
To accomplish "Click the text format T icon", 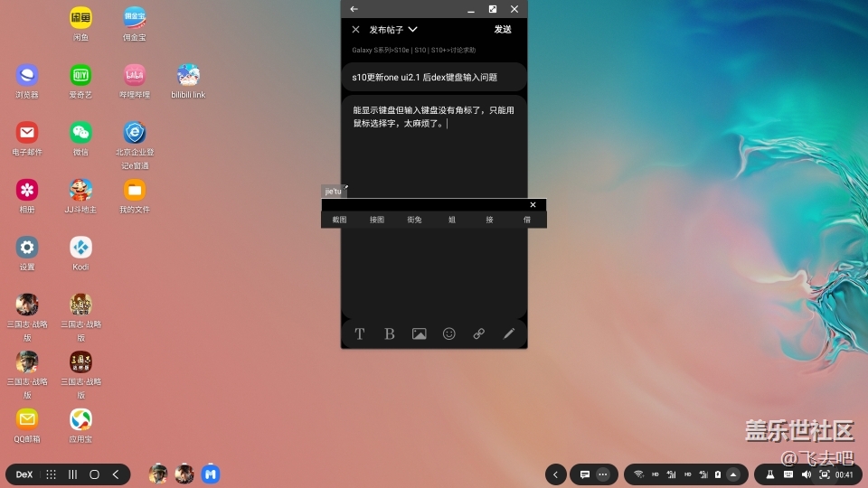I will (x=359, y=333).
